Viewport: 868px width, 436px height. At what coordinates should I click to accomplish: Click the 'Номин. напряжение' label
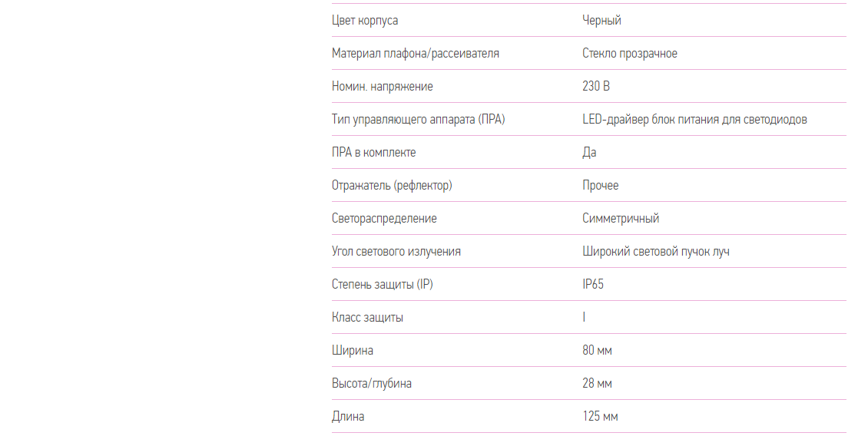click(382, 87)
